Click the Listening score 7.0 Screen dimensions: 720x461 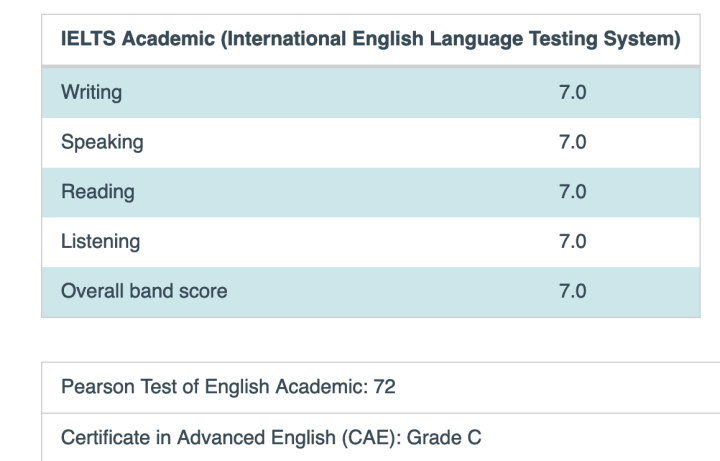[573, 241]
